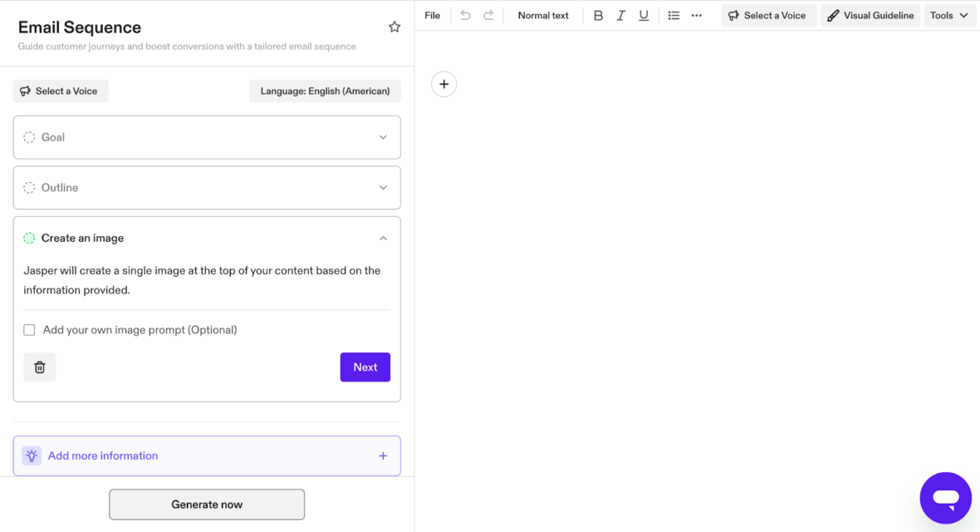This screenshot has width=980, height=532.
Task: Open the Tools dropdown menu
Action: [948, 15]
